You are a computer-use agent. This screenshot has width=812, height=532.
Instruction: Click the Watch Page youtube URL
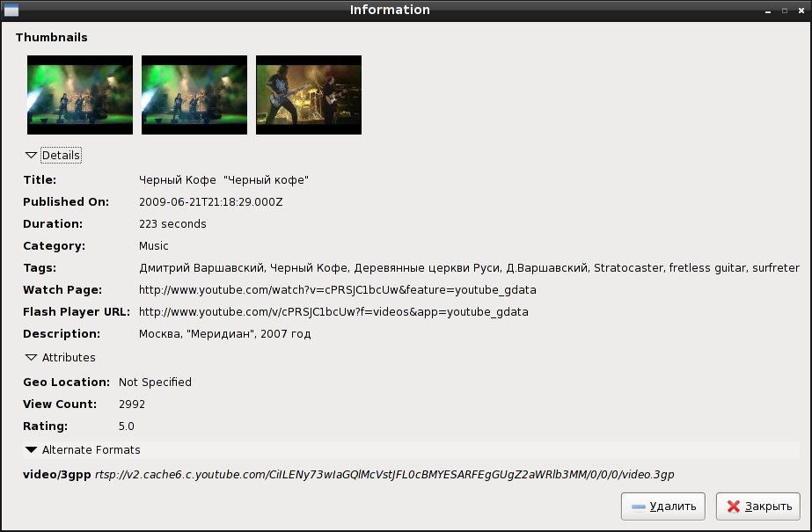[338, 290]
